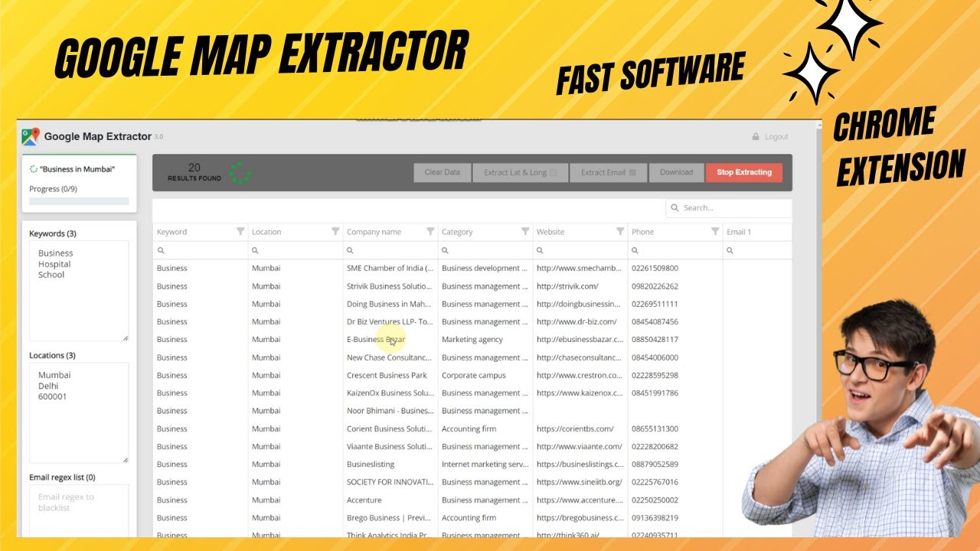The height and width of the screenshot is (551, 980).
Task: Focus the Category column search field
Action: pyautogui.click(x=485, y=250)
